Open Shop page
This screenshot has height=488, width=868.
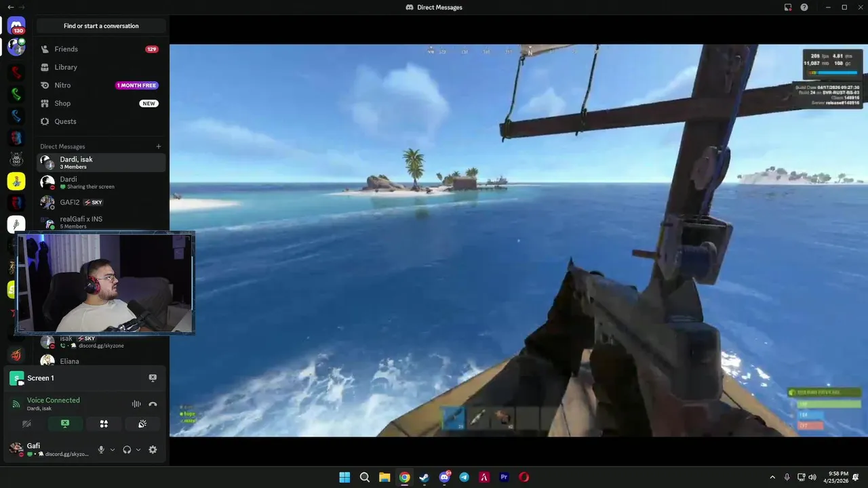tap(101, 103)
